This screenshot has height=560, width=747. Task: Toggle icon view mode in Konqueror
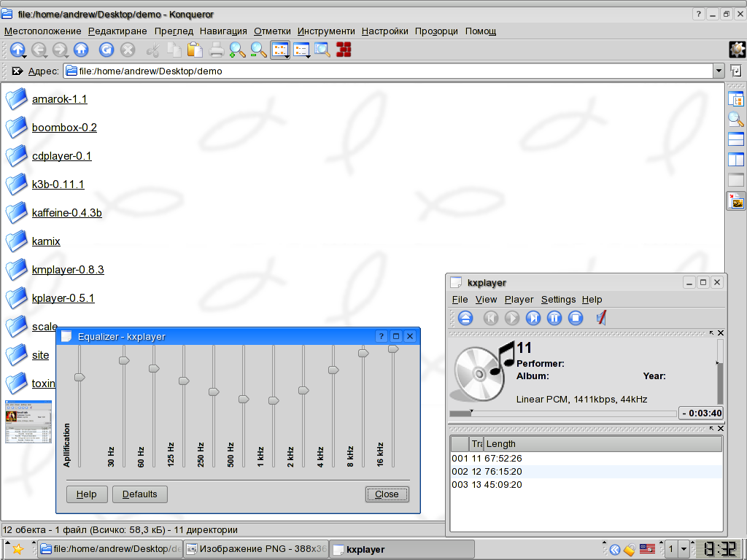click(279, 50)
